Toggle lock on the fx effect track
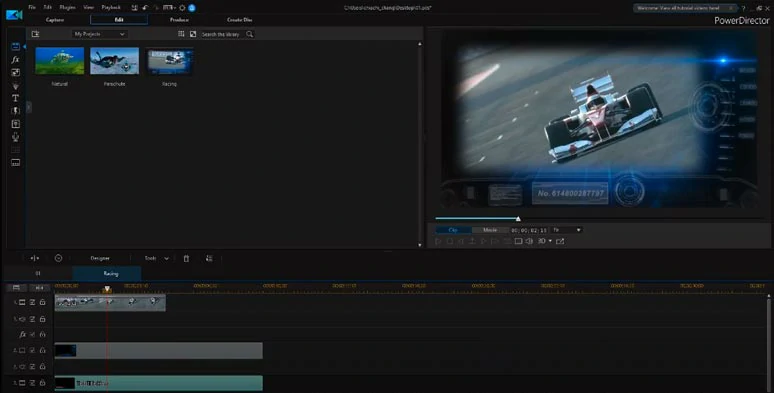 pyautogui.click(x=42, y=334)
